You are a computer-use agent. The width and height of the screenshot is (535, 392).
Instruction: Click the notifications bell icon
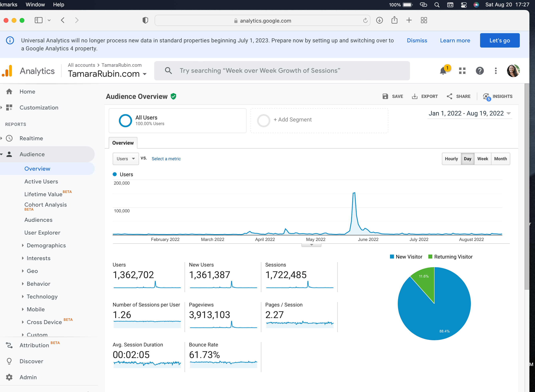pyautogui.click(x=443, y=71)
